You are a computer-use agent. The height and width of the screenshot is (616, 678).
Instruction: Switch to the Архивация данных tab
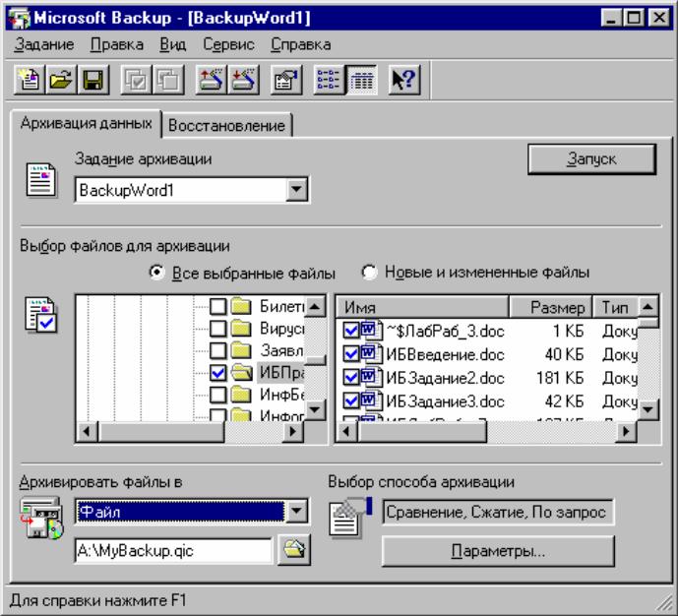[86, 124]
